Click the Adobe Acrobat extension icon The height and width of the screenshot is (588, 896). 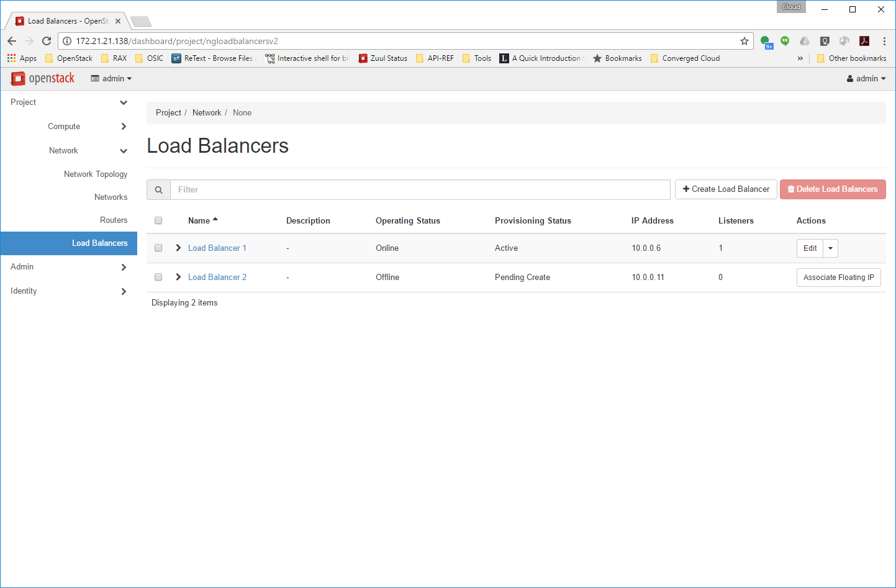click(864, 41)
